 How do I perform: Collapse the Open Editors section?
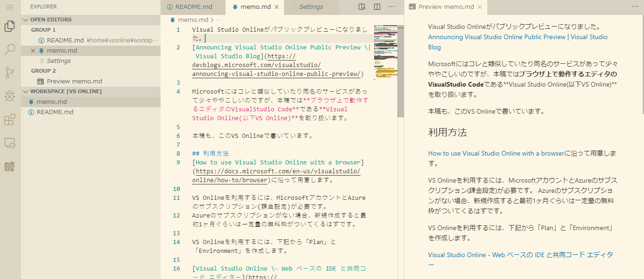(x=91, y=20)
